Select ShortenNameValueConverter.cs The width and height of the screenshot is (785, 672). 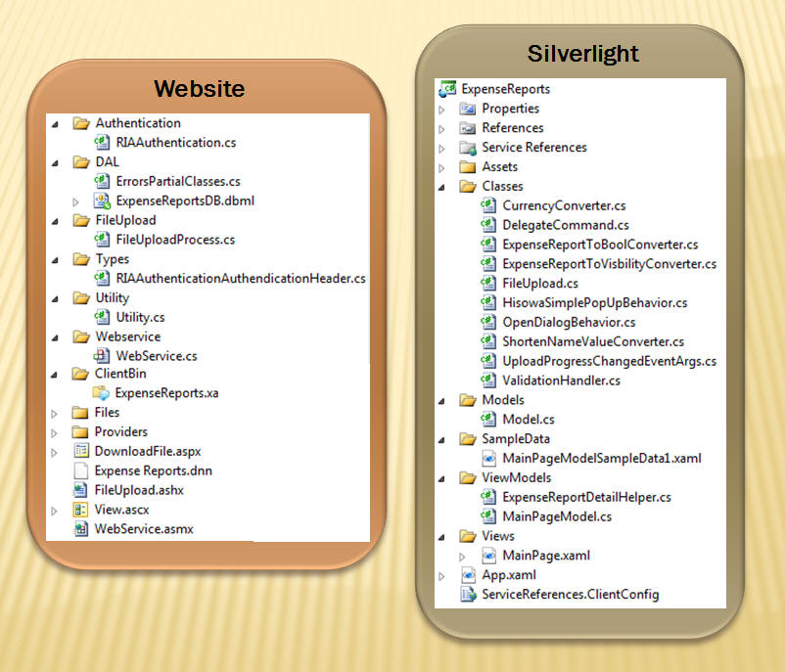pos(593,341)
